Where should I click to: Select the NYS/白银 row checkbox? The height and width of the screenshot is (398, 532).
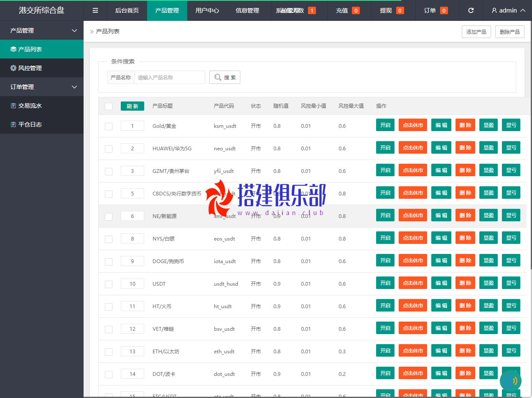tap(109, 239)
